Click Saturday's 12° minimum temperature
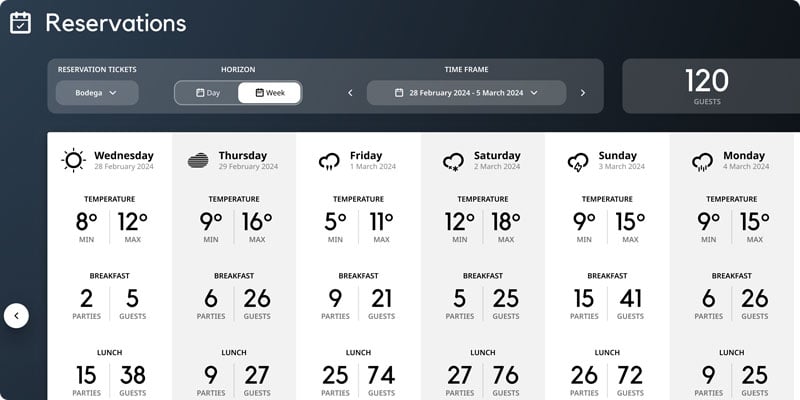 coord(460,221)
